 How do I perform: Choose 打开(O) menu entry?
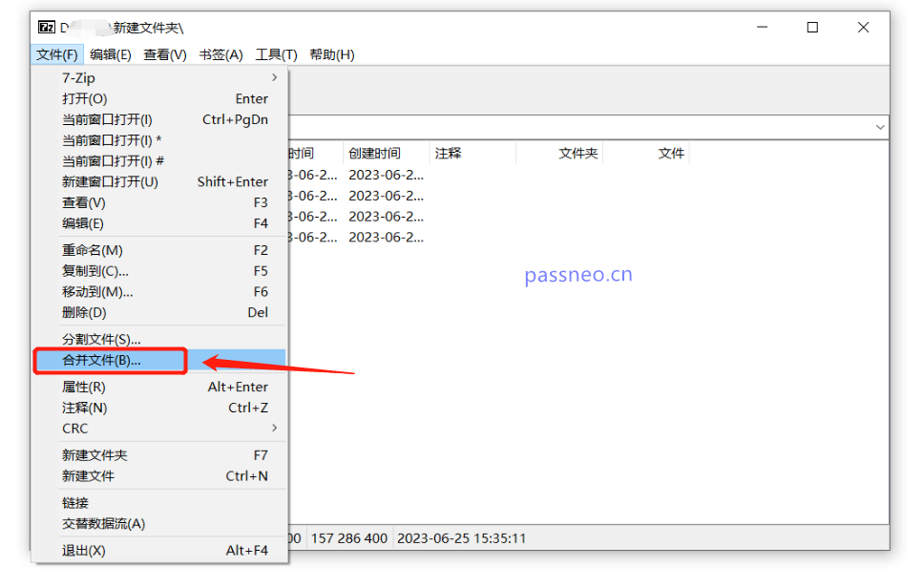point(159,99)
